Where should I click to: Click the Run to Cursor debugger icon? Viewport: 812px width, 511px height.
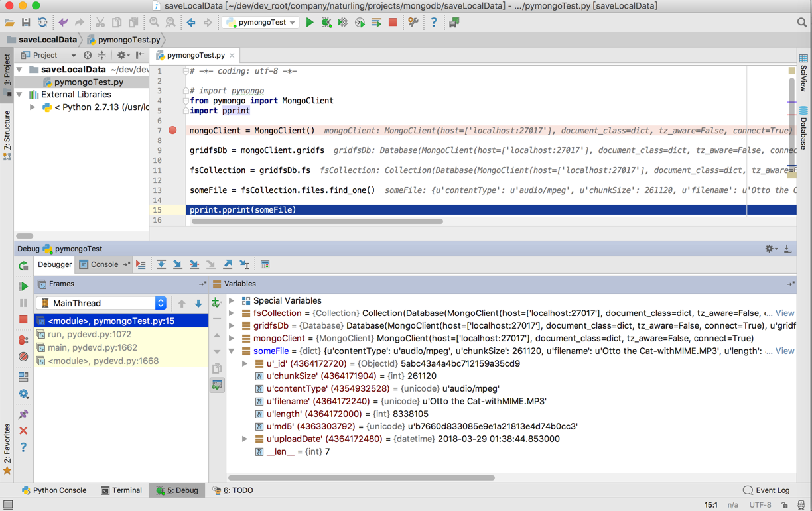[244, 264]
